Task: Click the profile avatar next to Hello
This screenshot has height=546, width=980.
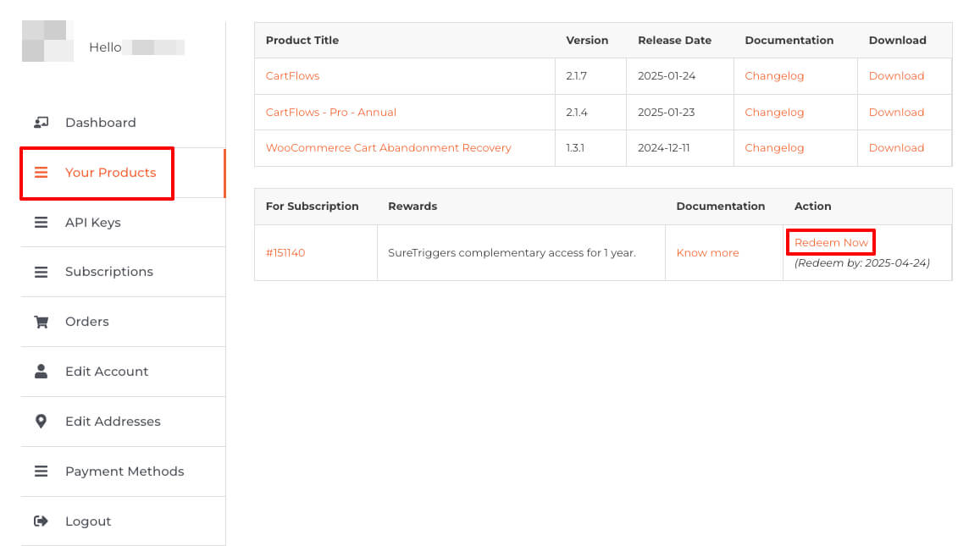Action: [x=48, y=40]
